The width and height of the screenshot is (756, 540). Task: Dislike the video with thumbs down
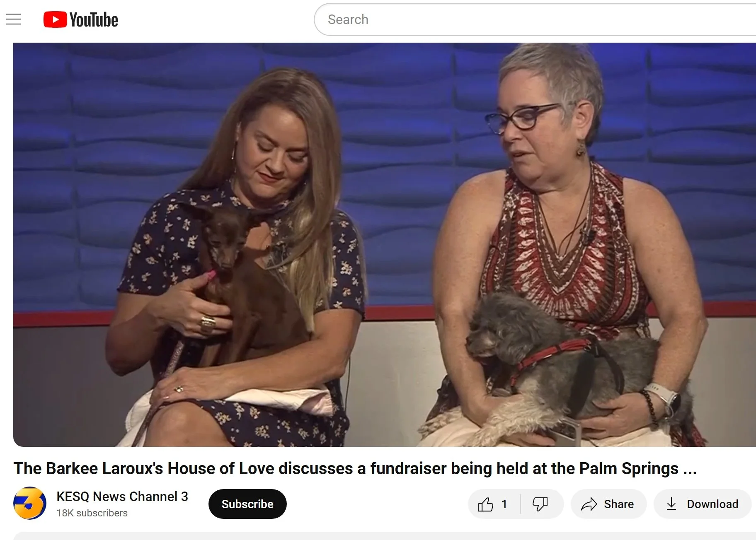click(x=540, y=504)
